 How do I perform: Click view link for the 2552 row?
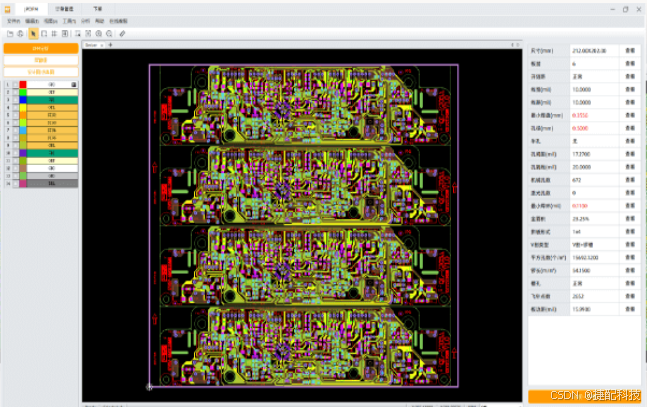tap(630, 296)
